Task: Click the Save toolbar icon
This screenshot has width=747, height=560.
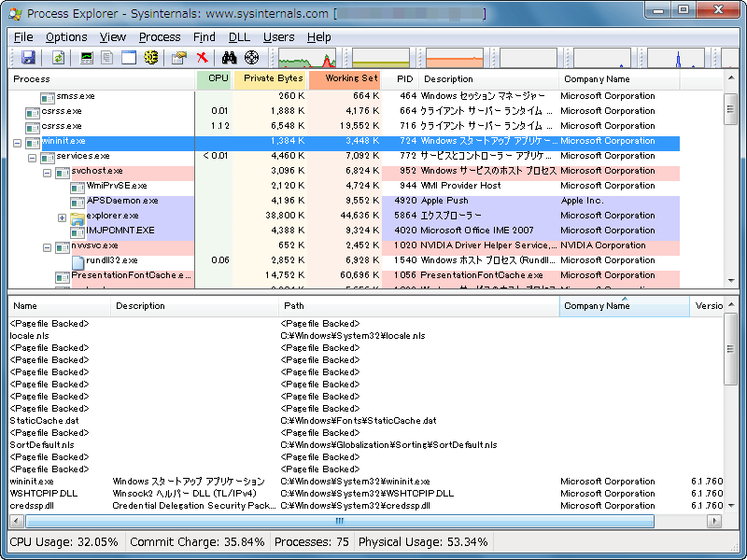Action: click(28, 58)
